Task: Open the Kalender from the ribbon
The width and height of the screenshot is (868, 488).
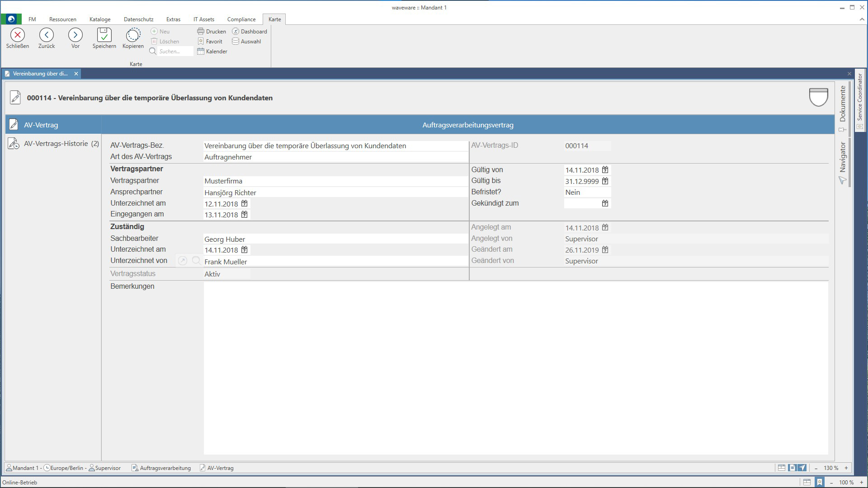Action: 212,52
